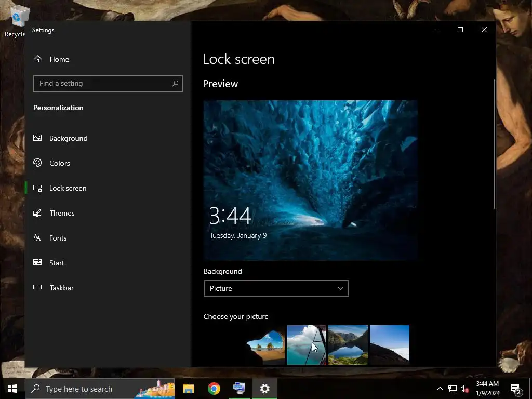This screenshot has height=399, width=532.
Task: Select Lock screen in the sidebar
Action: (108, 188)
